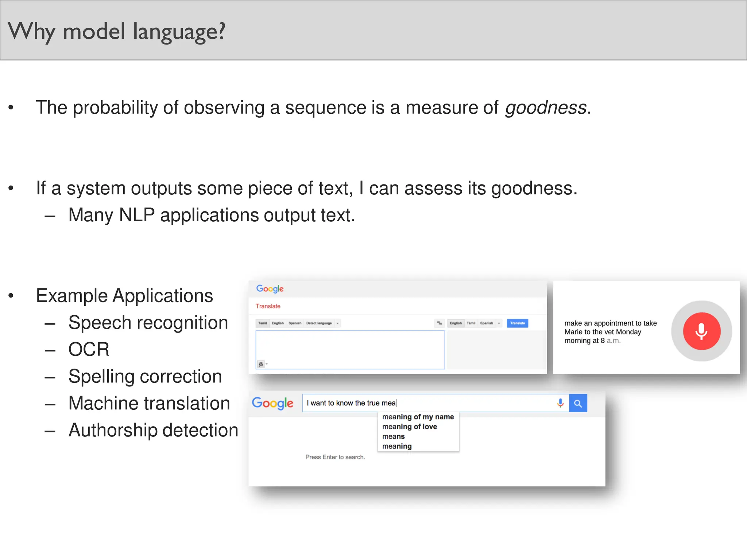
Task: Click the 'Spelling correction' list item
Action: [145, 377]
